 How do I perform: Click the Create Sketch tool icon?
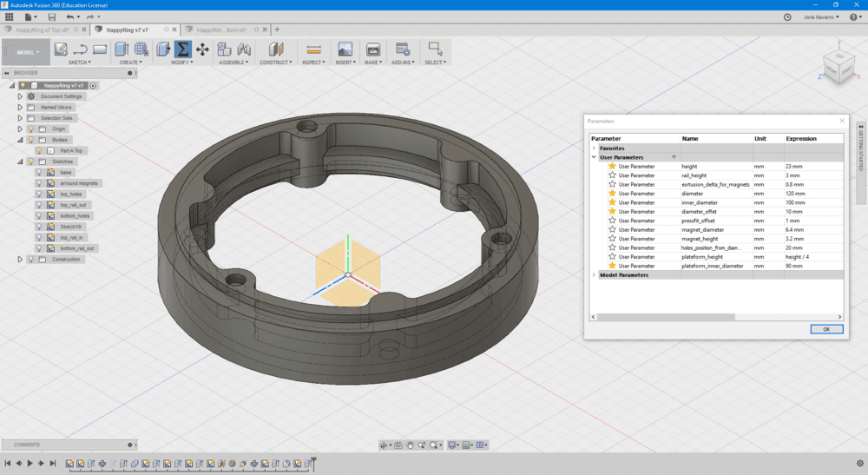(61, 49)
